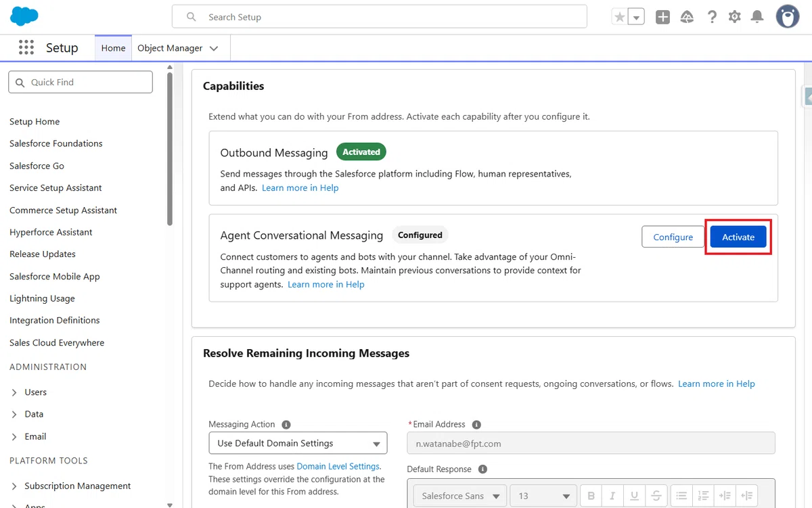Open the App Launcher grid icon

(x=26, y=47)
